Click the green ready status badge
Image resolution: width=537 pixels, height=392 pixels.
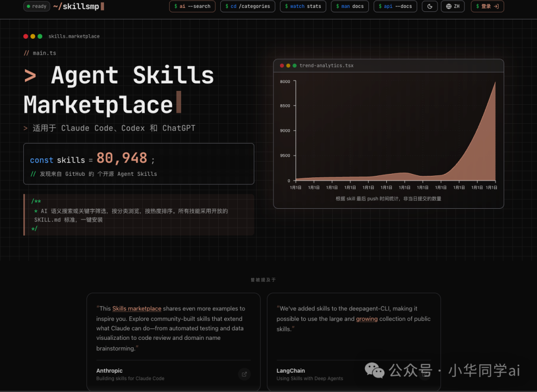(36, 6)
